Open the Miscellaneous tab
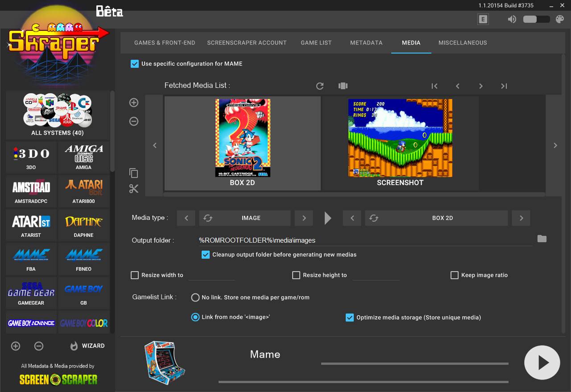The width and height of the screenshot is (571, 392). pos(463,43)
